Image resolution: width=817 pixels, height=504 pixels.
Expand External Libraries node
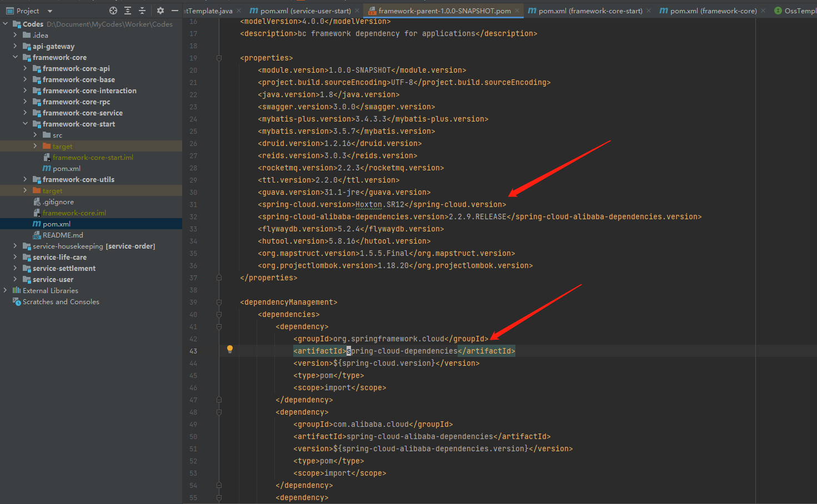pos(6,290)
